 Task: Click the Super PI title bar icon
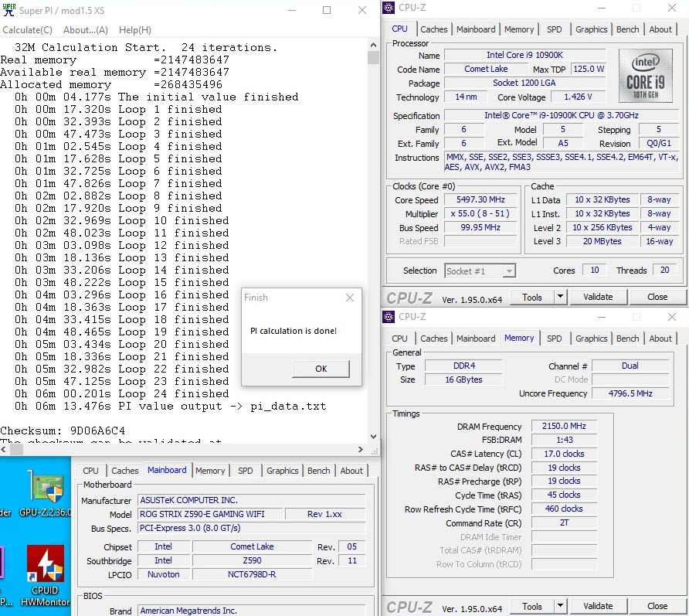point(8,10)
